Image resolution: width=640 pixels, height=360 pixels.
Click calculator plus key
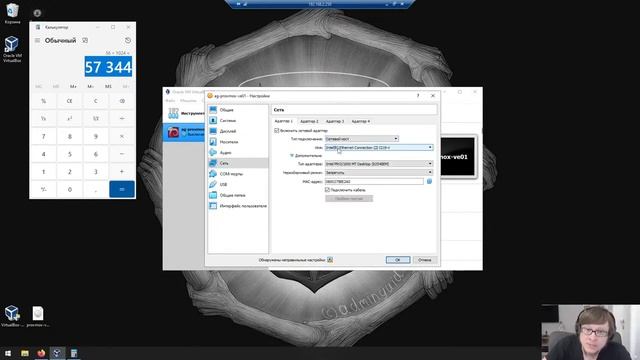(x=122, y=171)
